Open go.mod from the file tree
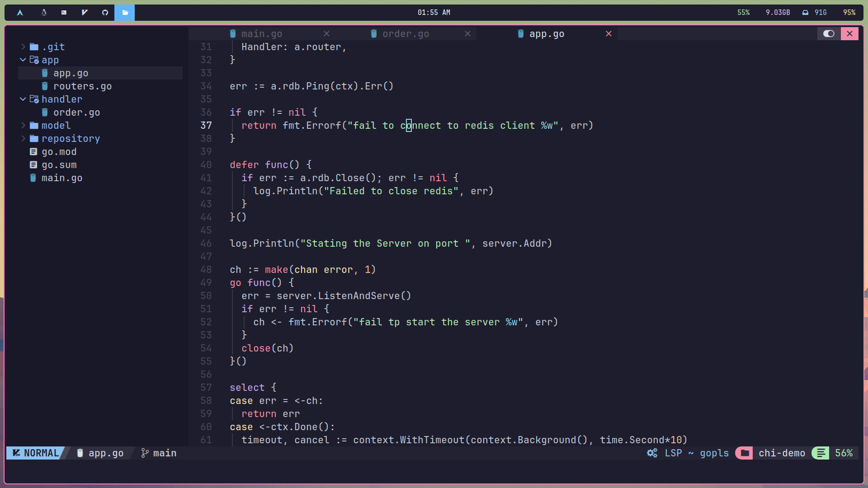The height and width of the screenshot is (488, 868). tap(59, 152)
